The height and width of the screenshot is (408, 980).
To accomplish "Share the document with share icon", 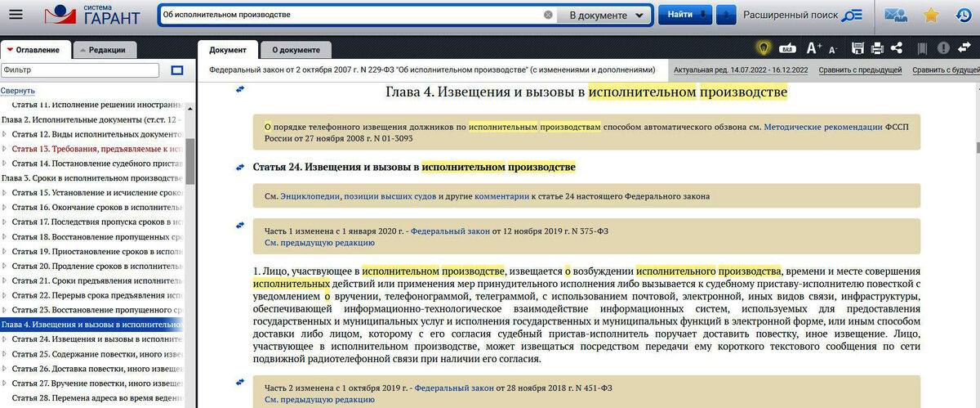I will [x=897, y=48].
